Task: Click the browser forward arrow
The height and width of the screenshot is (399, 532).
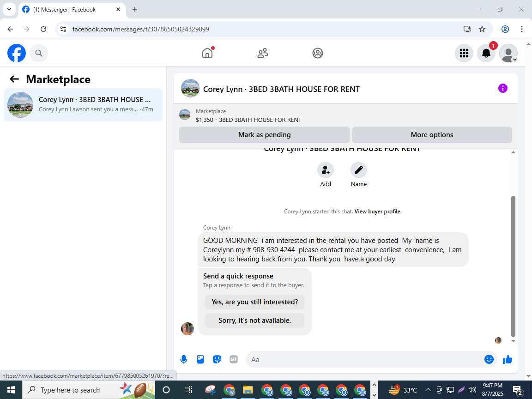Action: pos(27,29)
